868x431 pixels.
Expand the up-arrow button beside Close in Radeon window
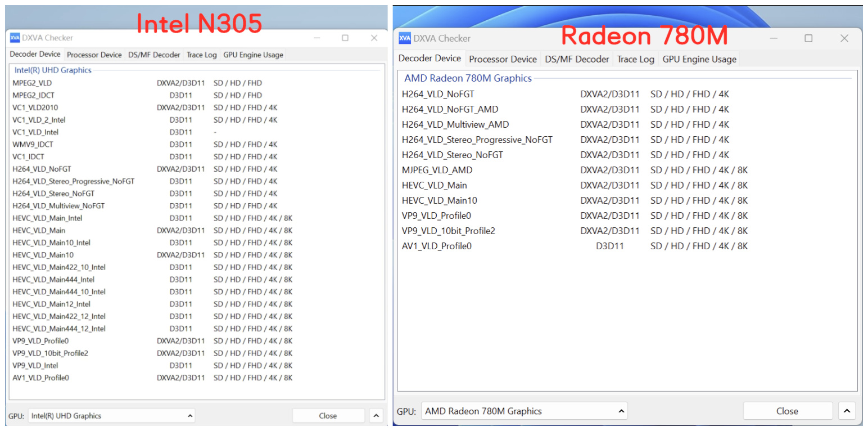point(847,411)
